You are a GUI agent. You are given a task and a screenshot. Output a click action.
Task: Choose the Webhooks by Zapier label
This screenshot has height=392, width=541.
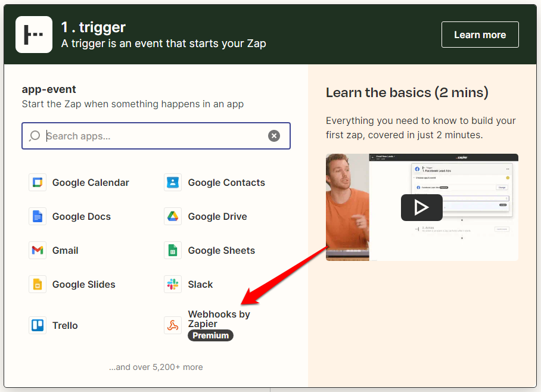[x=219, y=319]
